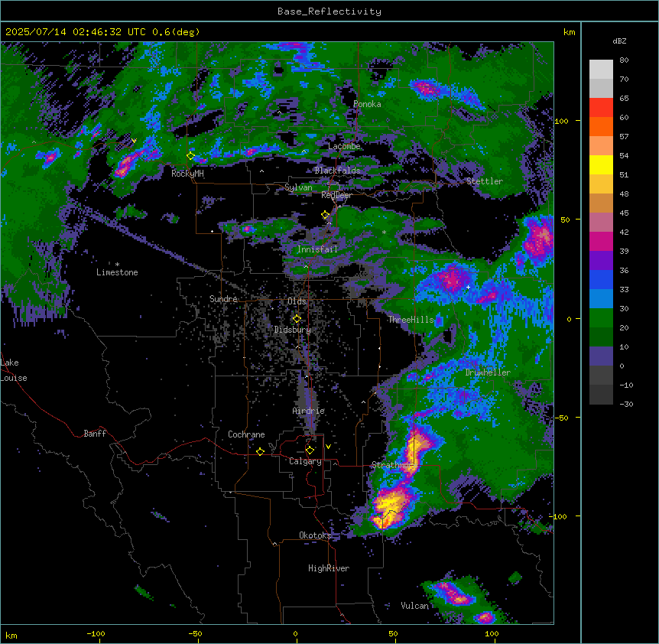Click the yellow diamond marker beside RockyMH
The height and width of the screenshot is (644, 659).
coord(190,155)
